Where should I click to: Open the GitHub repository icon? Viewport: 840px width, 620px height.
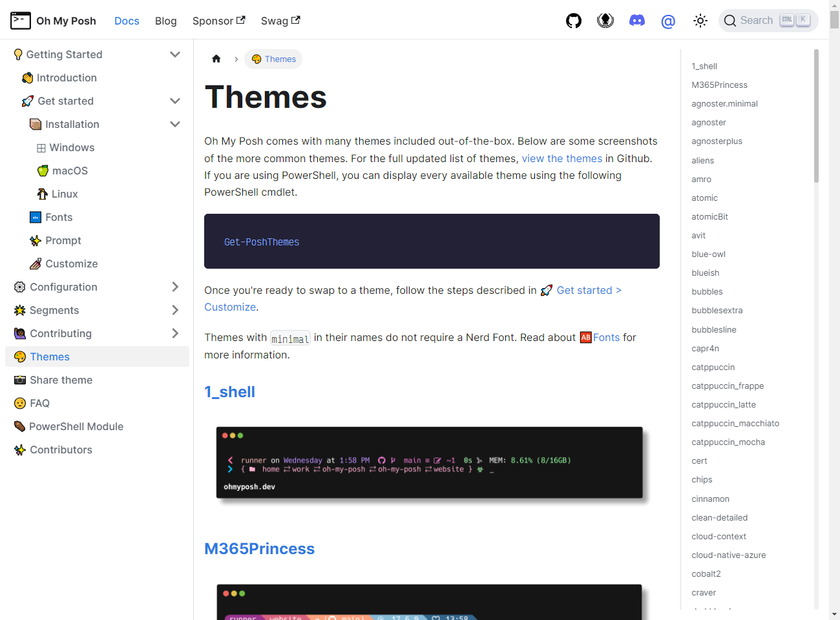pyautogui.click(x=573, y=21)
